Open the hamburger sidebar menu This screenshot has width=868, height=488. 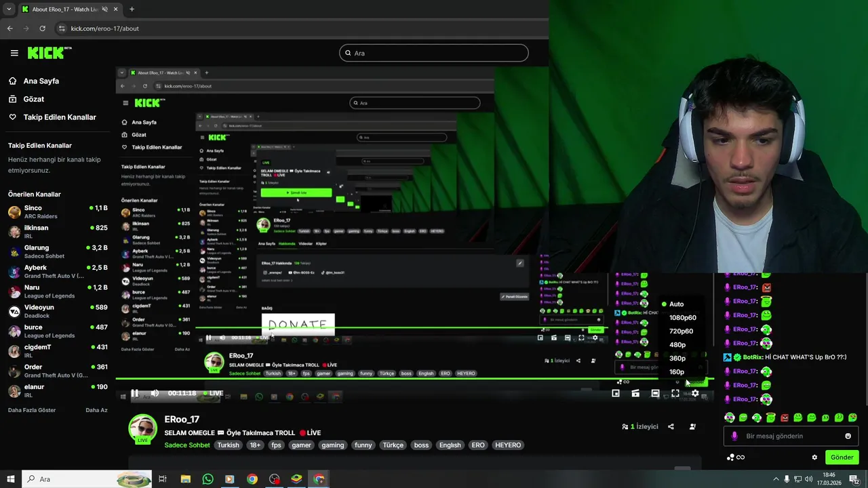(14, 53)
